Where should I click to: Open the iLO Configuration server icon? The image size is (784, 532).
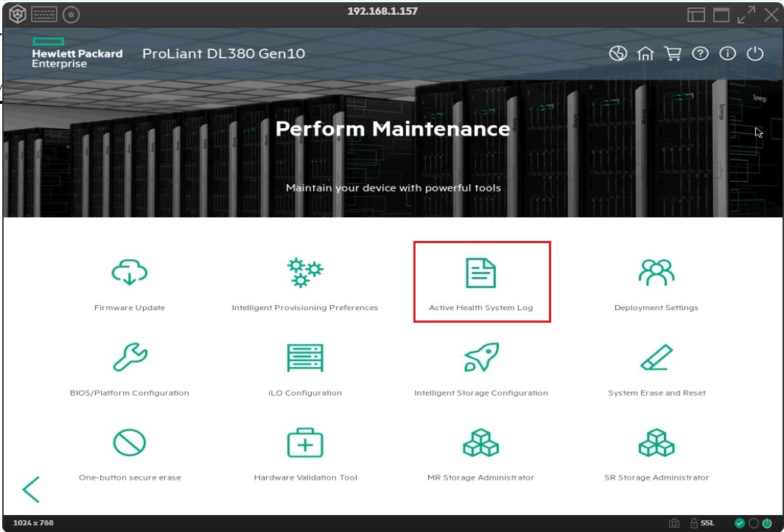coord(305,357)
